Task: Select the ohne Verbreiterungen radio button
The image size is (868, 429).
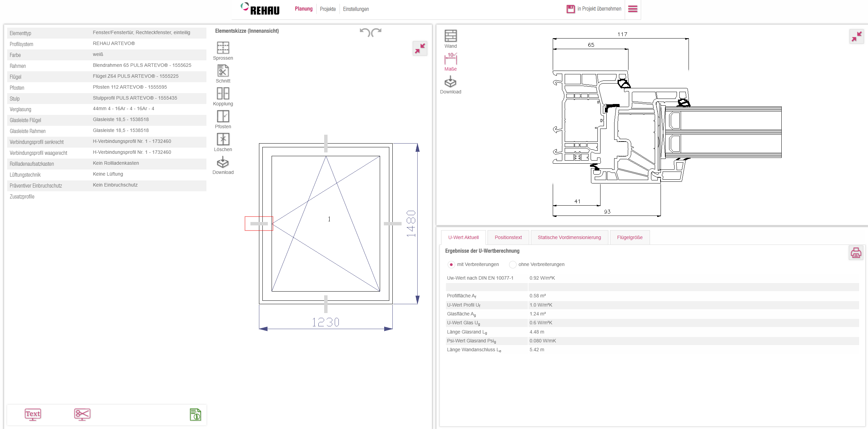Action: [x=512, y=265]
